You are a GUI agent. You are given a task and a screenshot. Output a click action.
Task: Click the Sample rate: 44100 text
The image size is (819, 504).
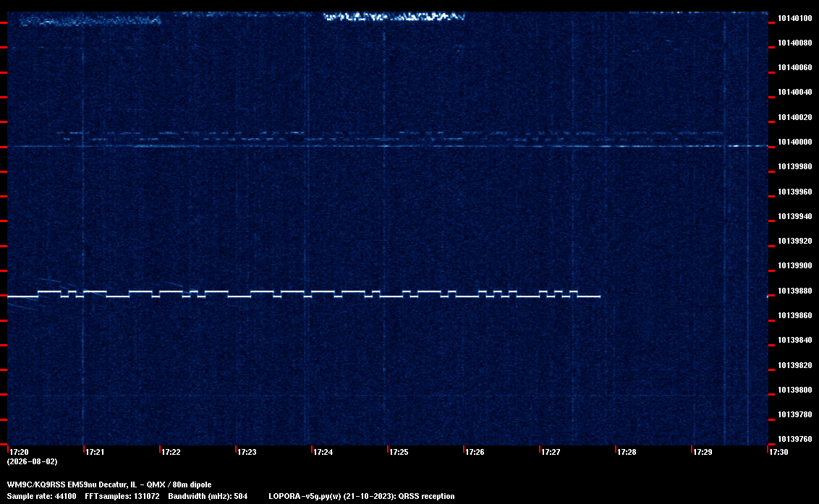(41, 496)
